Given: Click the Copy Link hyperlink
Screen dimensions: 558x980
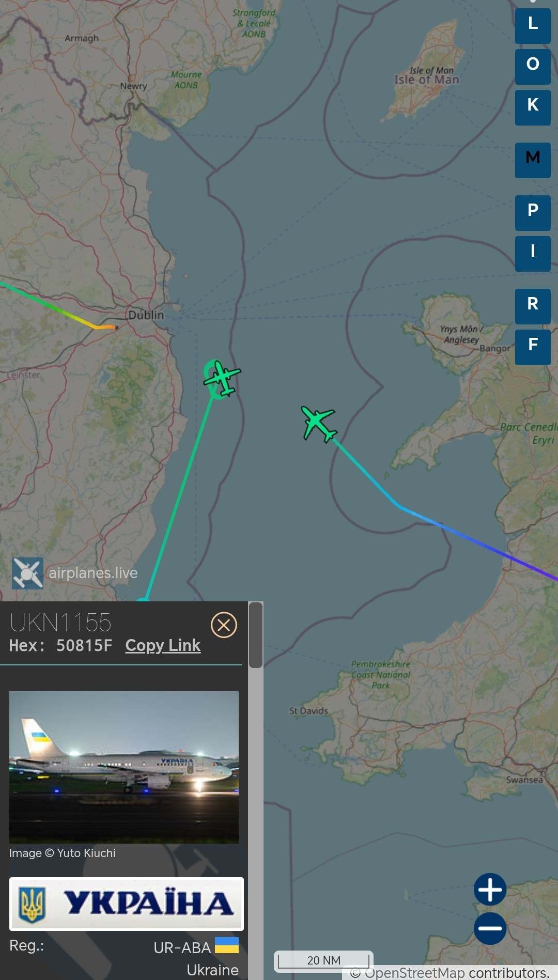Looking at the screenshot, I should tap(163, 645).
